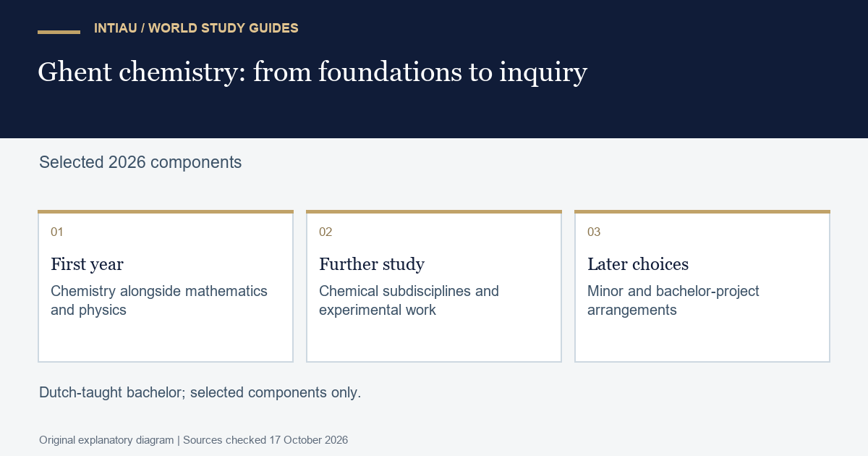Open the Later choices card
Image resolution: width=868 pixels, height=456 pixels.
(x=702, y=286)
